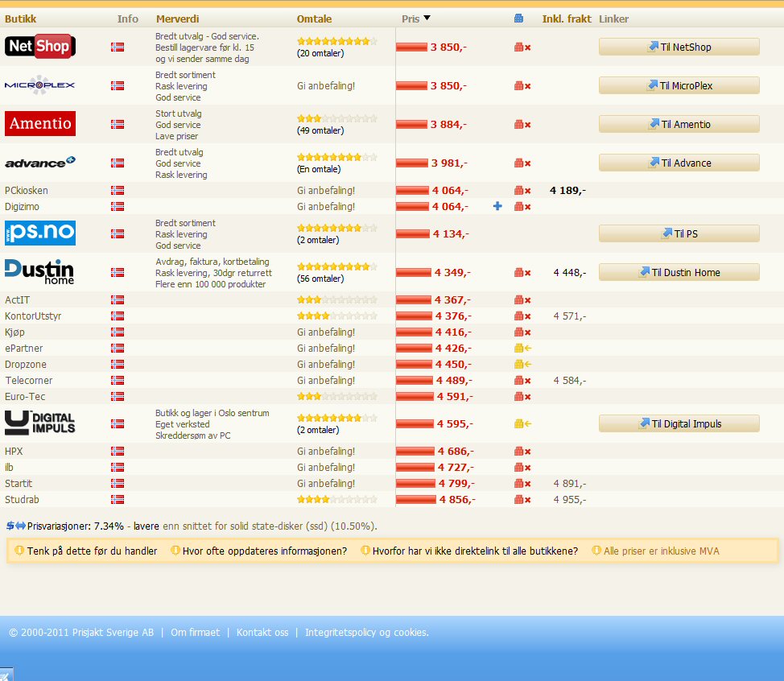Sort by the Inkl. frakt column header
This screenshot has width=784, height=681.
click(567, 19)
